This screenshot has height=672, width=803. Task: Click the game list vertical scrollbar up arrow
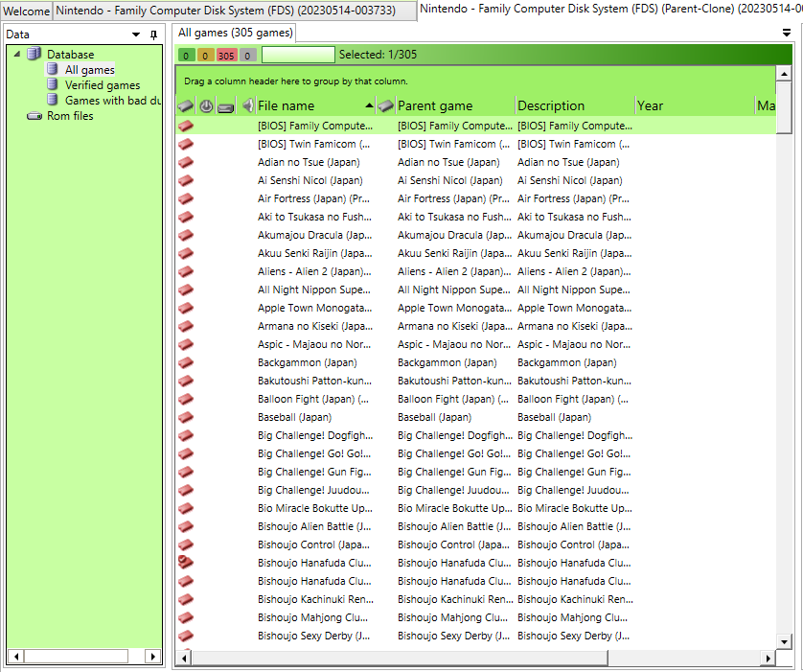784,74
